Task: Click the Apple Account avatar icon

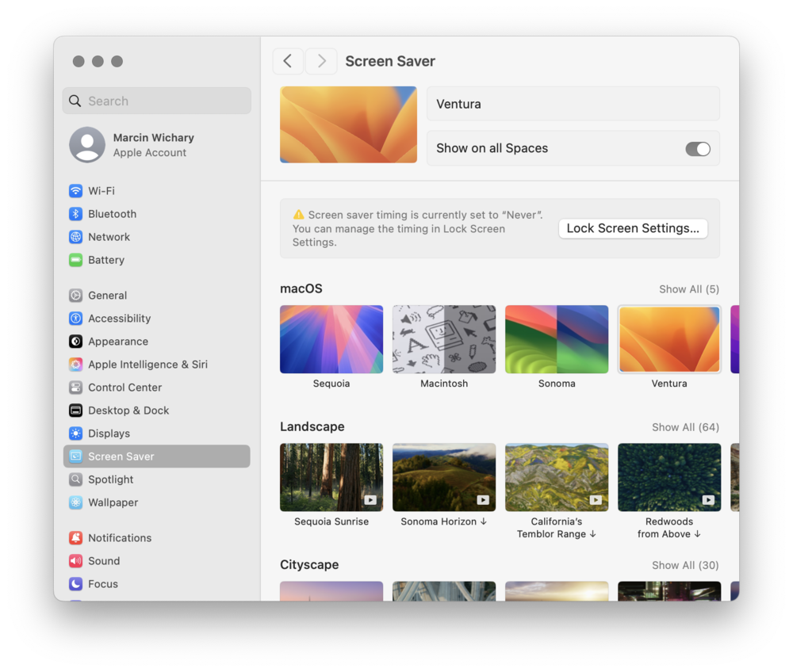Action: (87, 144)
